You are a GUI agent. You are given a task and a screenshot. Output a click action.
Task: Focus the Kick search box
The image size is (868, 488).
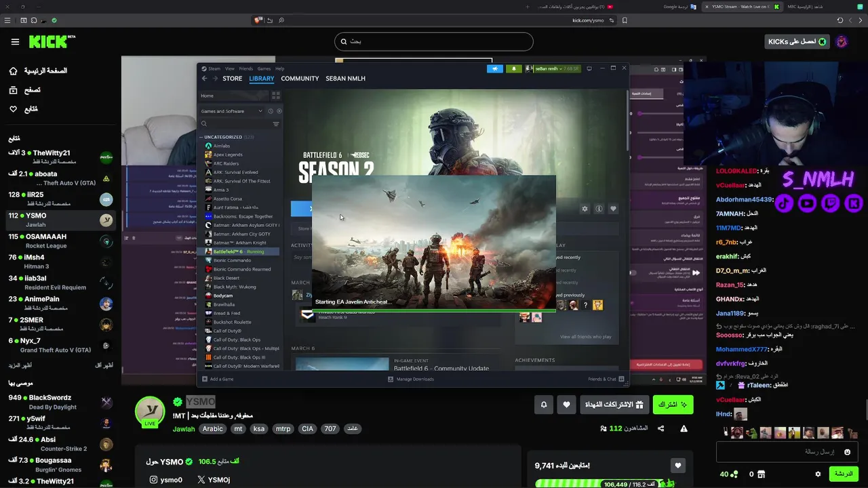click(x=433, y=41)
